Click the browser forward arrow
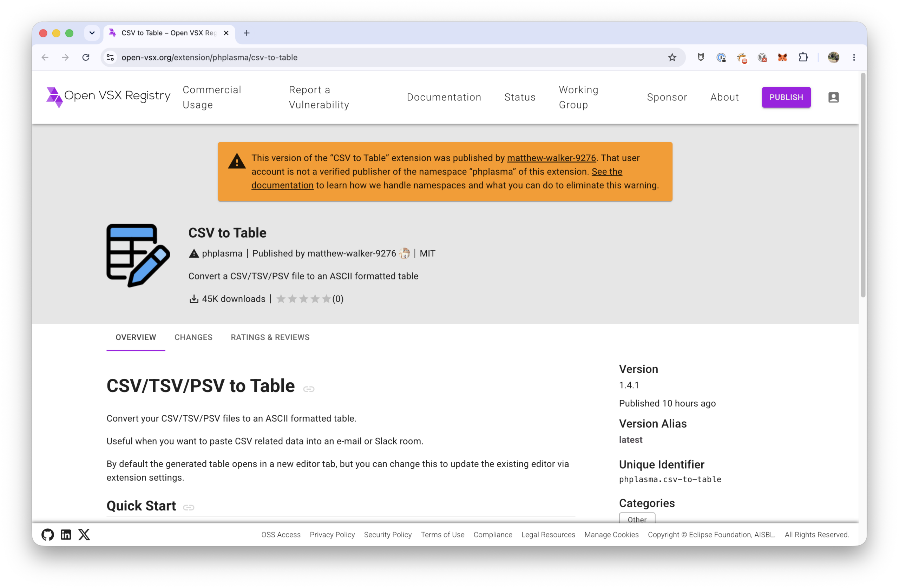Screen dimensions: 899x588 pyautogui.click(x=65, y=58)
